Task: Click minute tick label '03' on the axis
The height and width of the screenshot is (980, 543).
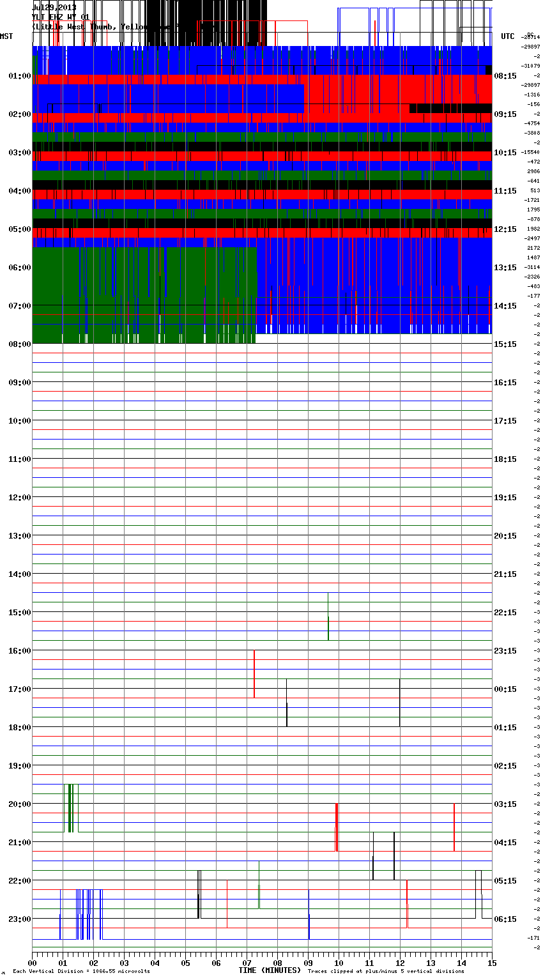Action: tap(125, 963)
